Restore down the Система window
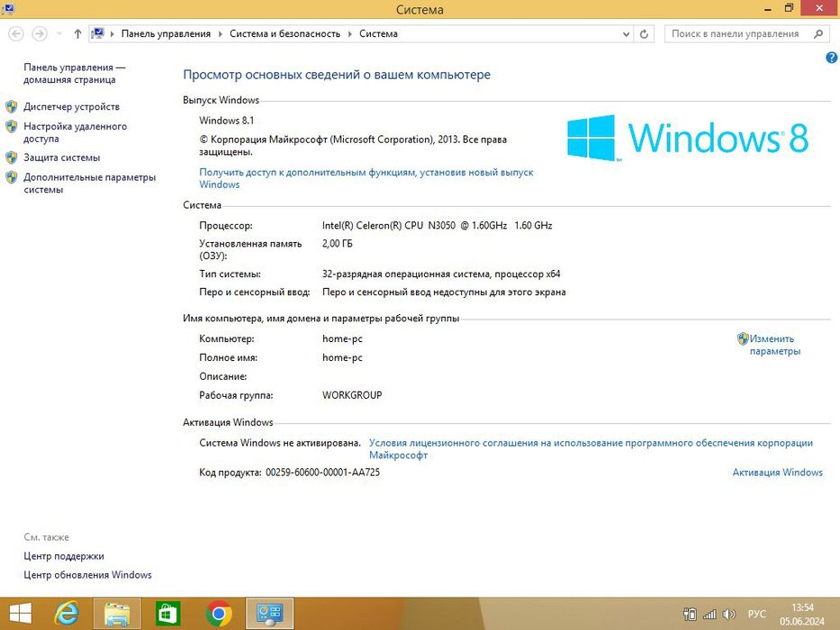The height and width of the screenshot is (630, 840). coord(789,9)
